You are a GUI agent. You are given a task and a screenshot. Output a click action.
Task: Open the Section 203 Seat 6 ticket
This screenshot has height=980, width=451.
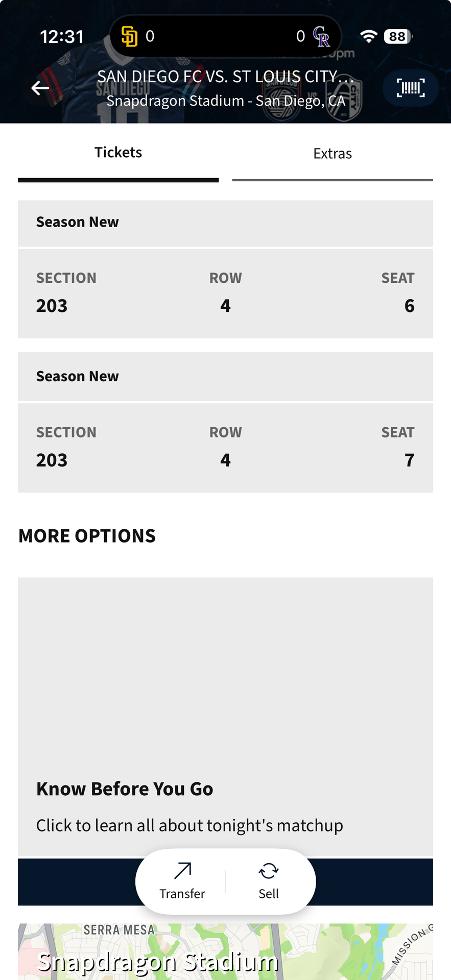coord(225,293)
